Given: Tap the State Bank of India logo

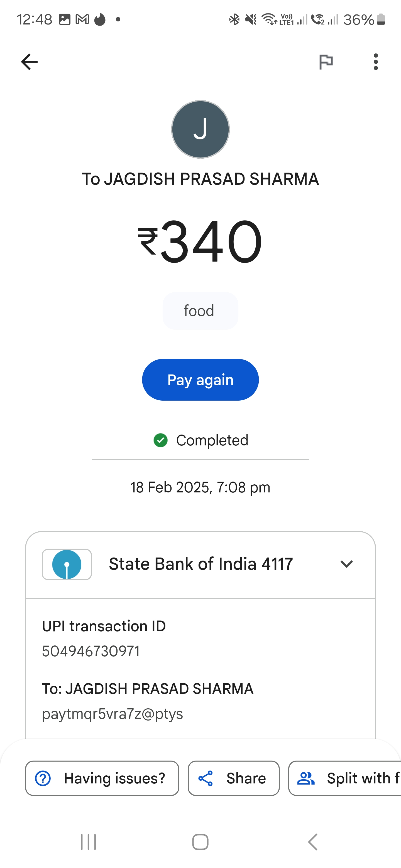Looking at the screenshot, I should click(67, 564).
